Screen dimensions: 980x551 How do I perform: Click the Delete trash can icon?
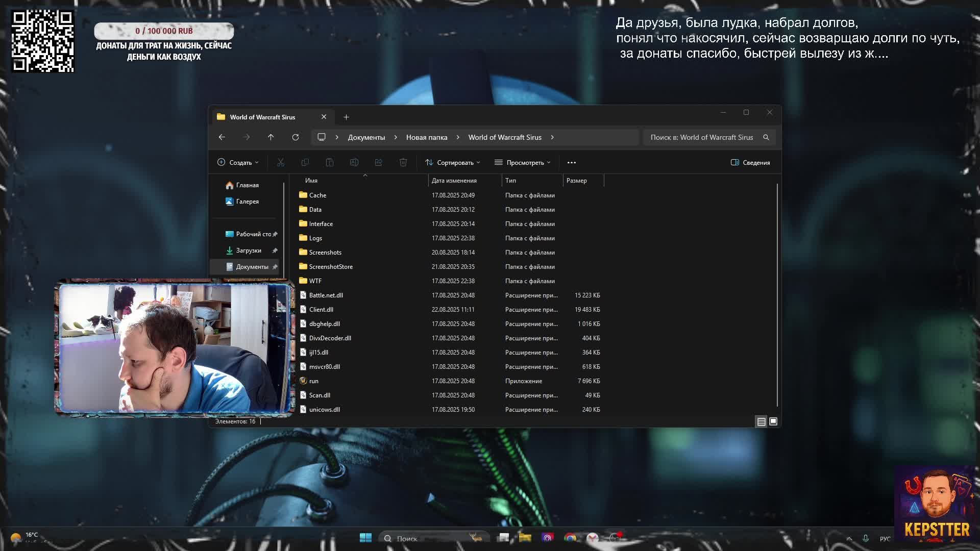pos(403,162)
